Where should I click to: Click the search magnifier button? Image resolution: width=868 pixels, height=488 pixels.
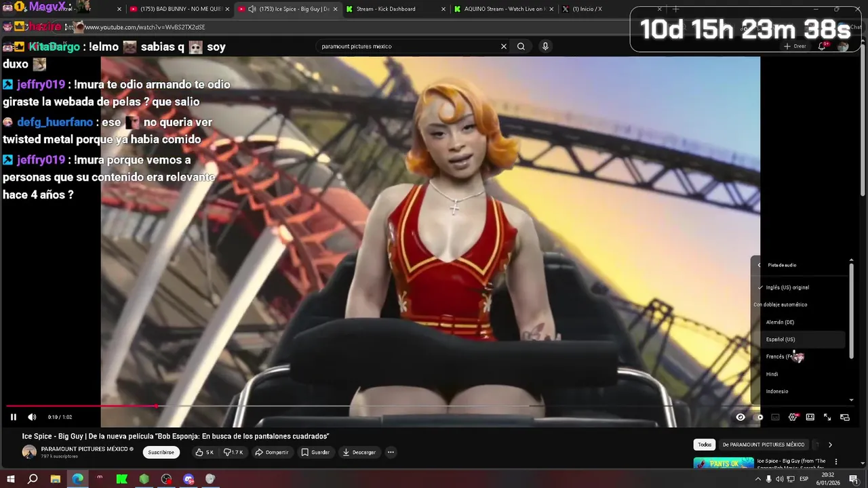(521, 46)
